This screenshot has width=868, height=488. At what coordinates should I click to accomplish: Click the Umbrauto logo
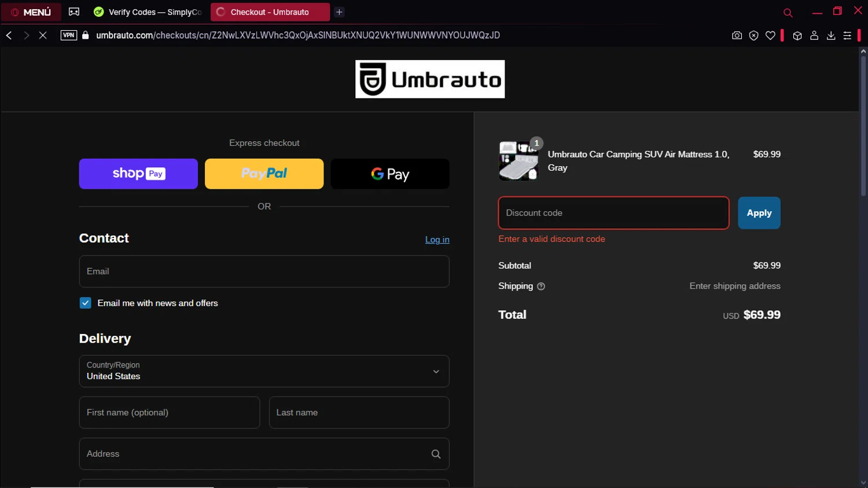point(430,79)
